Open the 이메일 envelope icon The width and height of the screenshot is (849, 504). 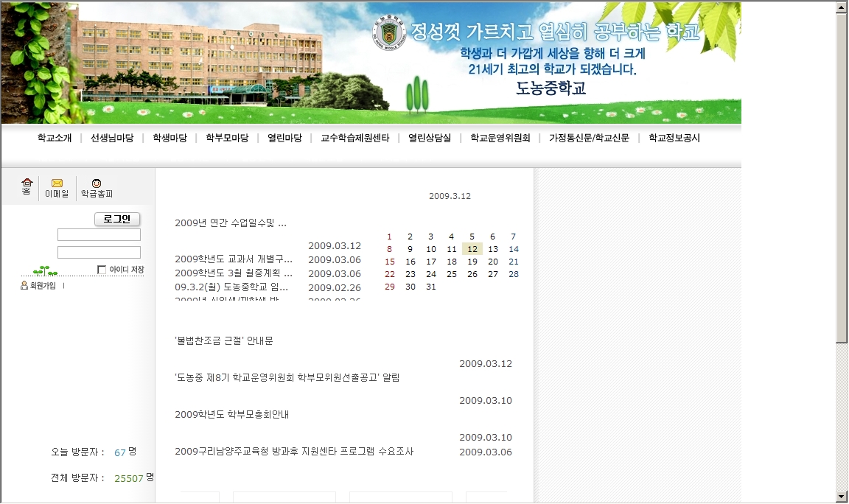57,183
